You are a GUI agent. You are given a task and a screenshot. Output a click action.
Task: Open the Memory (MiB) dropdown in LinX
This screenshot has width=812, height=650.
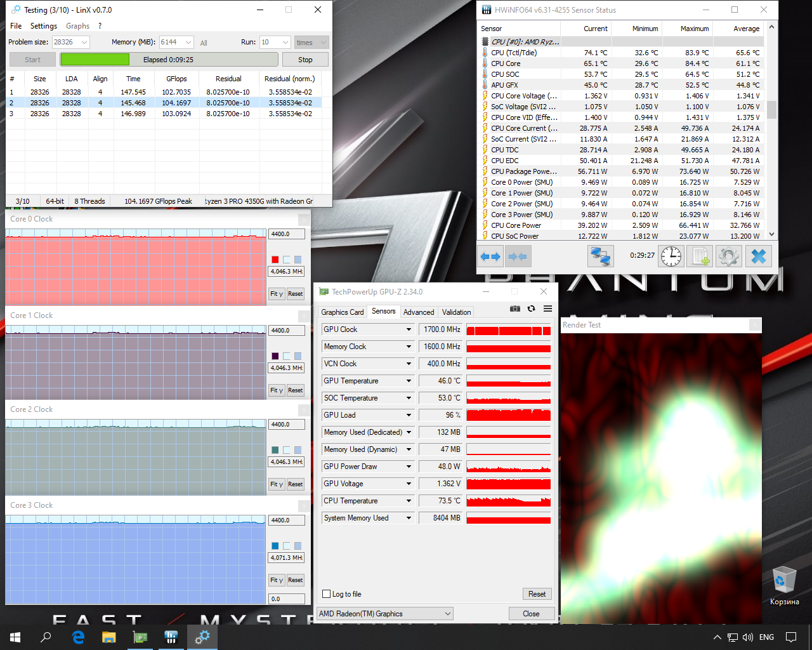click(188, 43)
